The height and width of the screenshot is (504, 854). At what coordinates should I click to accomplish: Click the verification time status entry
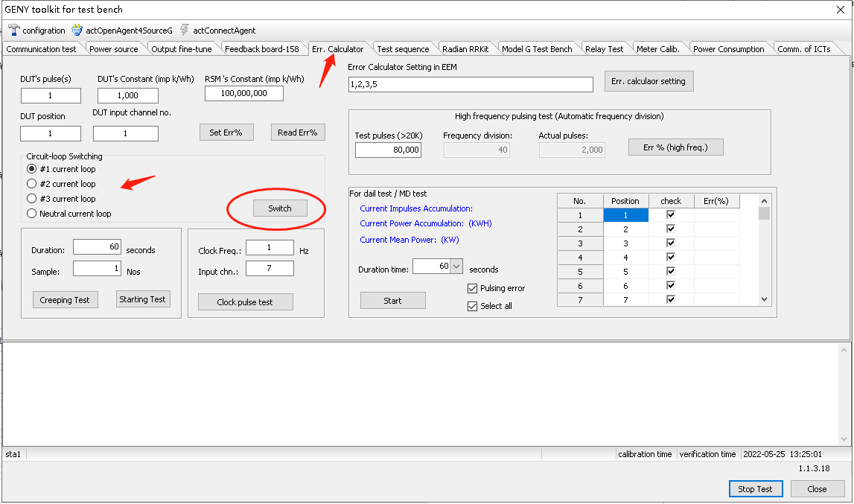(x=707, y=454)
